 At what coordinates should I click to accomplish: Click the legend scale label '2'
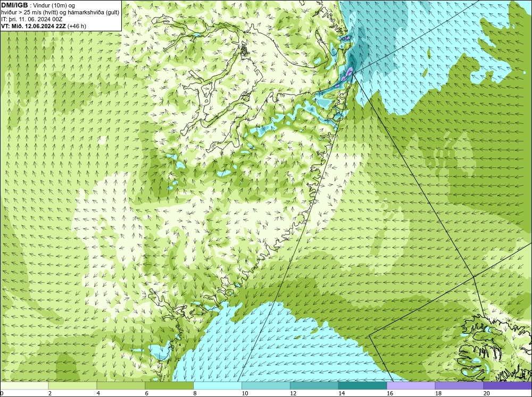point(50,393)
